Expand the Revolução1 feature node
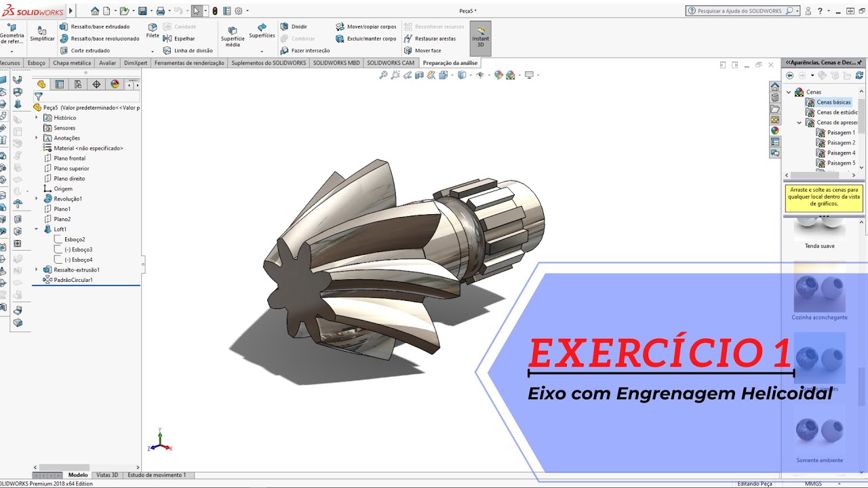The width and height of the screenshot is (868, 488). point(37,199)
